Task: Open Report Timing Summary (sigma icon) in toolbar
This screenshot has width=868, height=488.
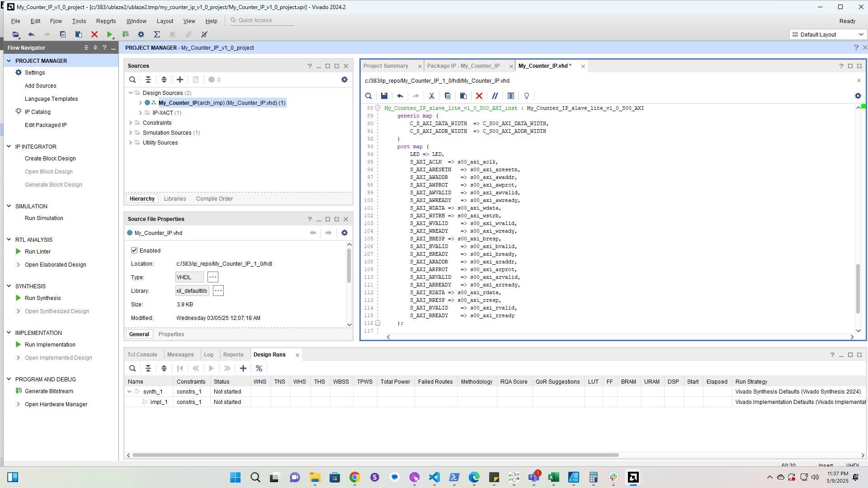Action: click(157, 34)
